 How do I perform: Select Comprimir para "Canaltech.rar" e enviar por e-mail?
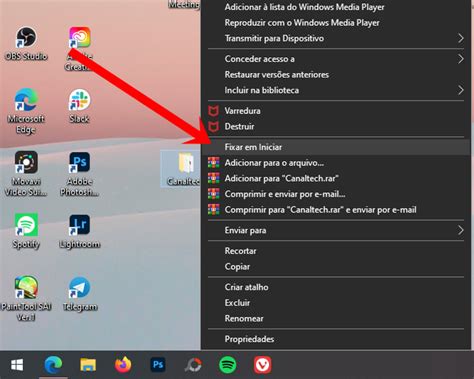[336, 210]
